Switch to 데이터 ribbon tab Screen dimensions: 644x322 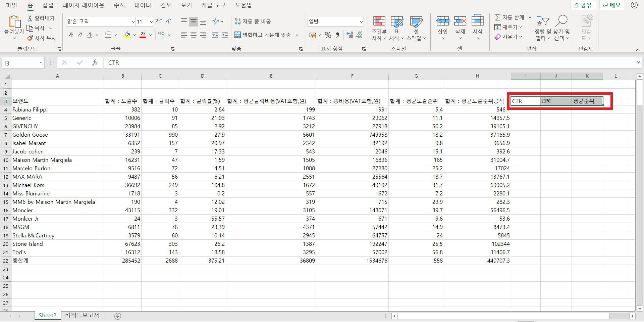pyautogui.click(x=143, y=5)
